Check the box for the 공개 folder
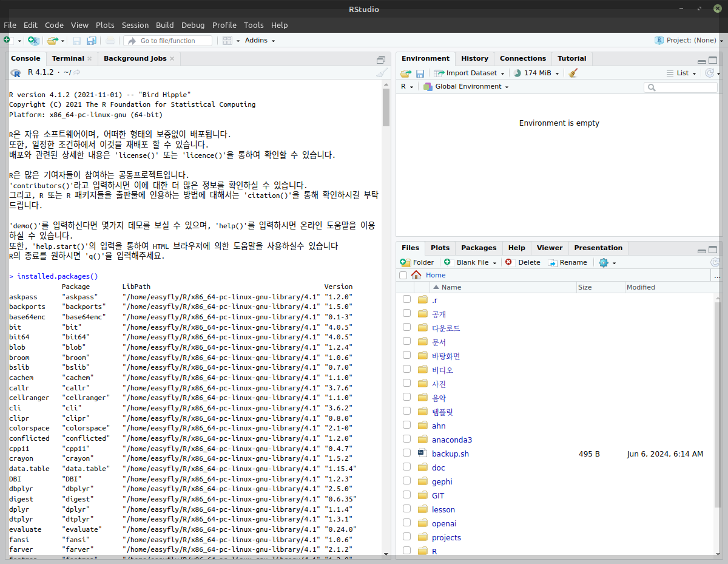728x564 pixels. pyautogui.click(x=406, y=313)
